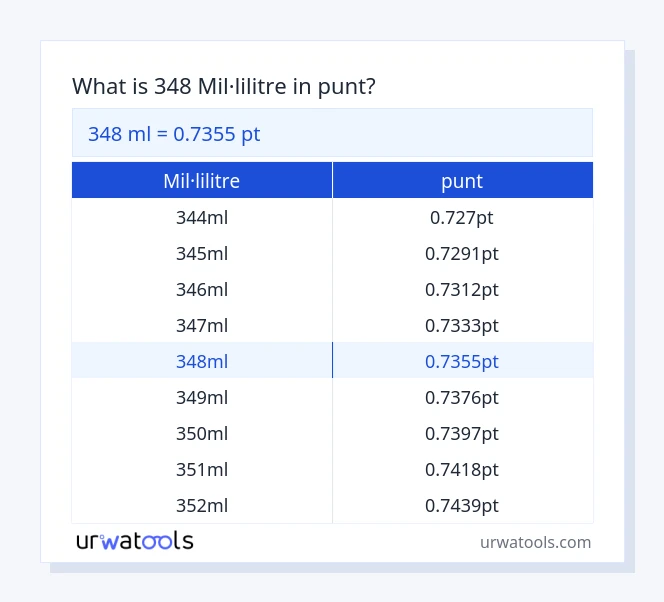Click the 345ml row cell
Screen dimensions: 664x602
[201, 253]
